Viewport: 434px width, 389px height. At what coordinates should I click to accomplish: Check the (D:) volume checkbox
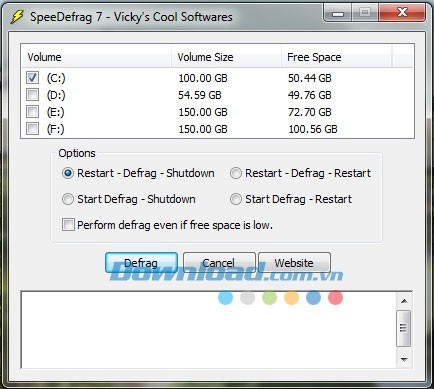click(x=32, y=95)
